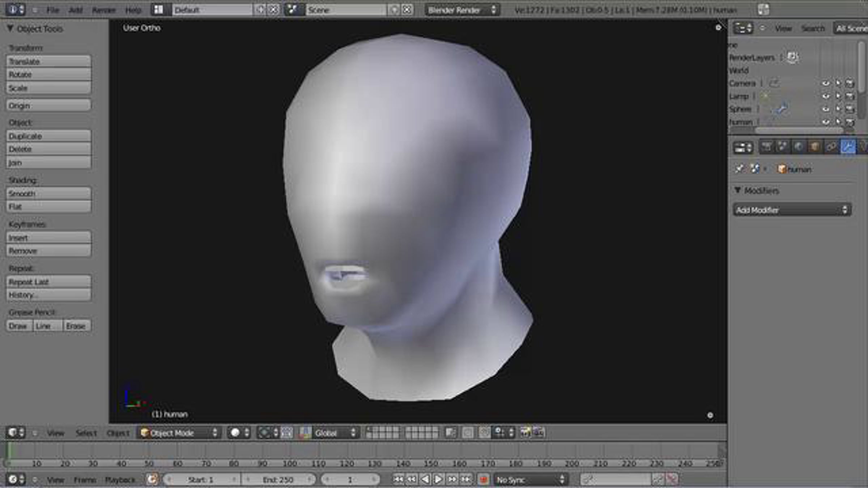Open the World properties tab (globe icon)
Viewport: 868px width, 488px height.
tap(799, 147)
